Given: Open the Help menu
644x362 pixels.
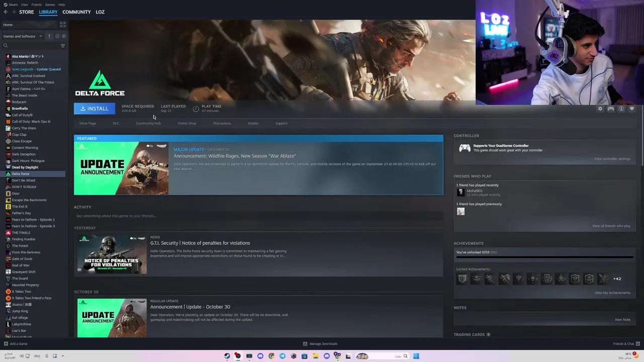Looking at the screenshot, I should [x=61, y=5].
